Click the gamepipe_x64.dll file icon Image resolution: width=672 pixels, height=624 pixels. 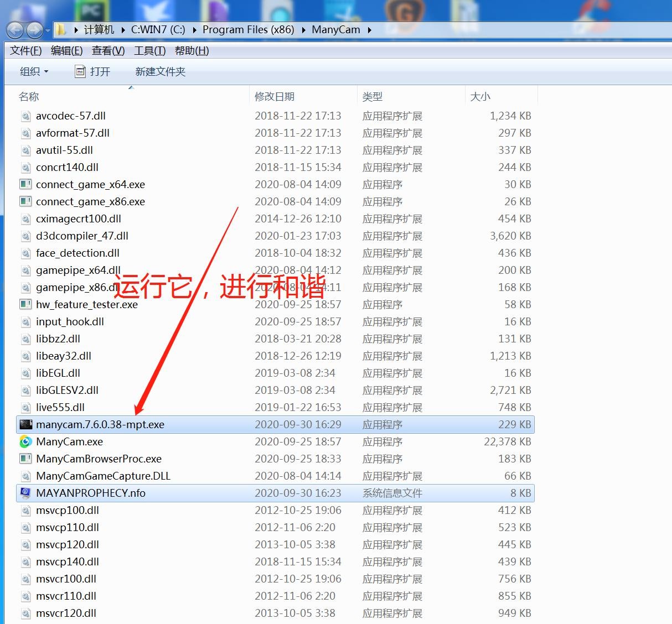click(x=25, y=271)
